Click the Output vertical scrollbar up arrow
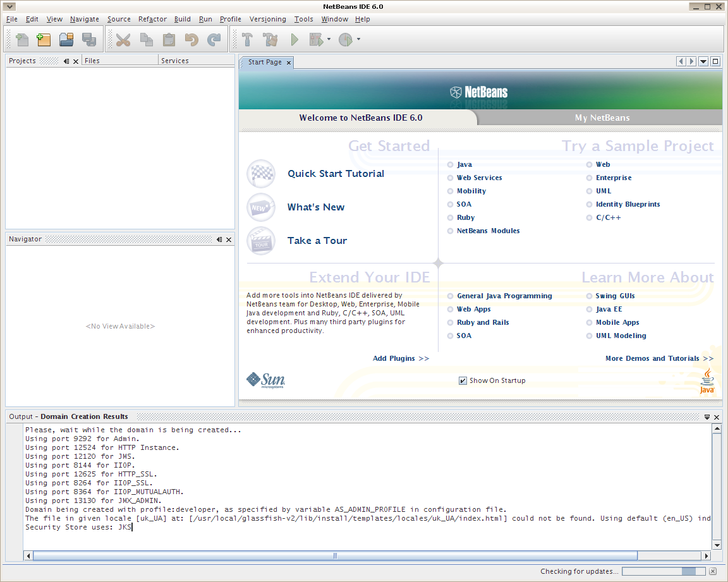Image resolution: width=728 pixels, height=582 pixels. pos(717,428)
